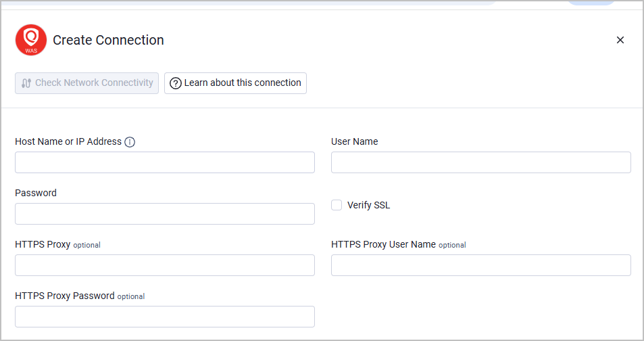Open Learn about this connection
The image size is (644, 341).
(235, 83)
